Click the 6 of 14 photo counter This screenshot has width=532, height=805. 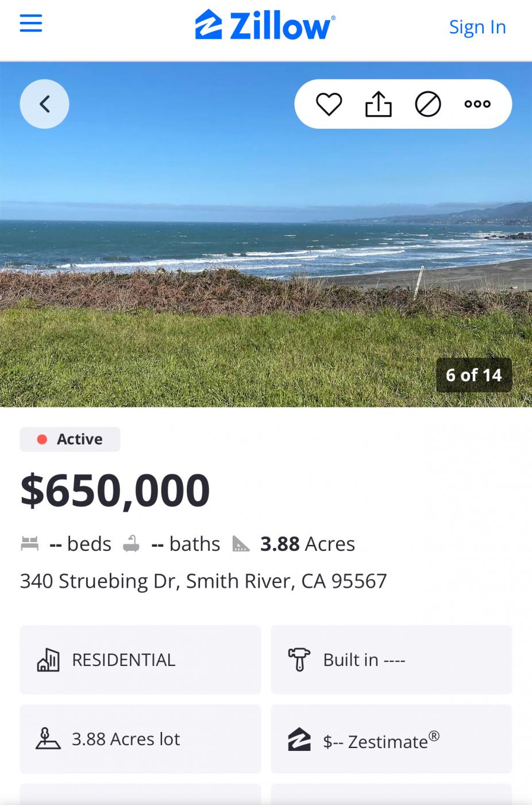[473, 375]
